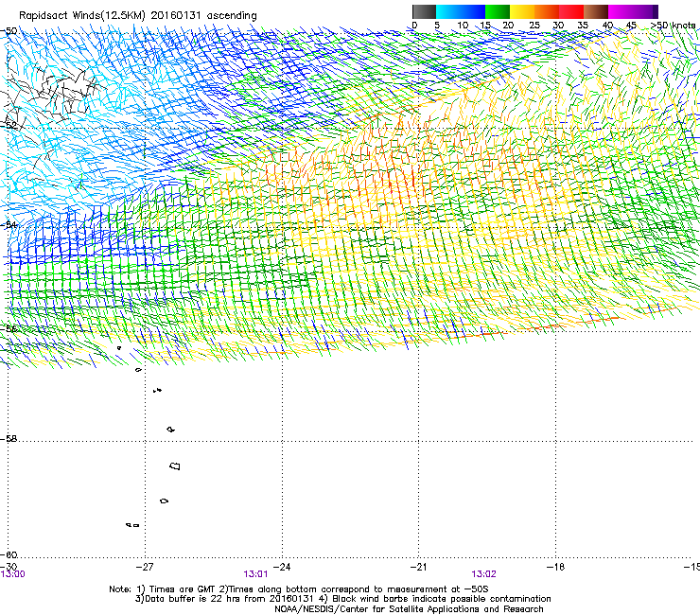Click the '-52' latitude axis label
Image resolution: width=700 pixels, height=615 pixels.
click(9, 126)
